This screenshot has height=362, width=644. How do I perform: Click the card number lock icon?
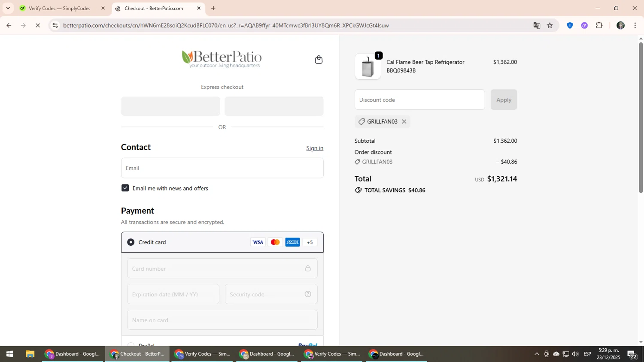click(x=308, y=268)
